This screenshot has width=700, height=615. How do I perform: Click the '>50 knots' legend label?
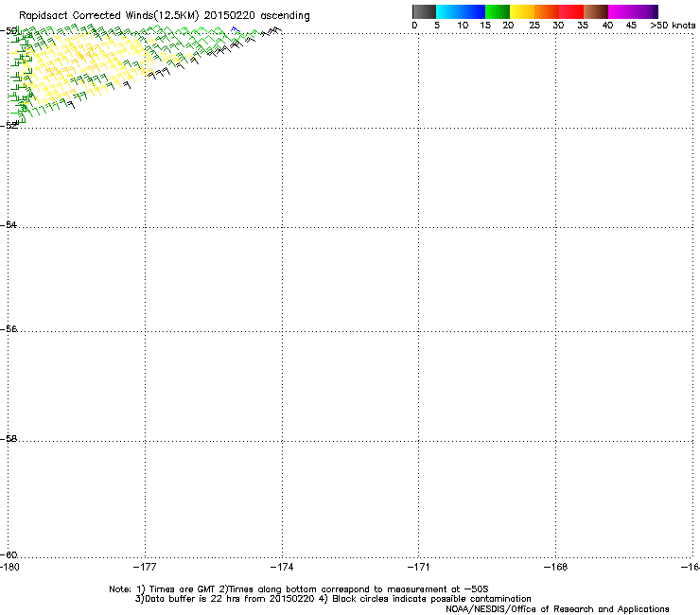click(x=673, y=26)
